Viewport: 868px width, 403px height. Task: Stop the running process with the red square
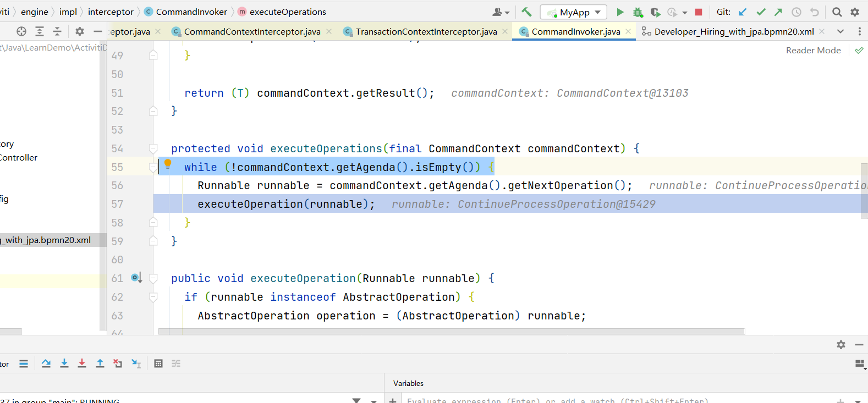coord(699,12)
